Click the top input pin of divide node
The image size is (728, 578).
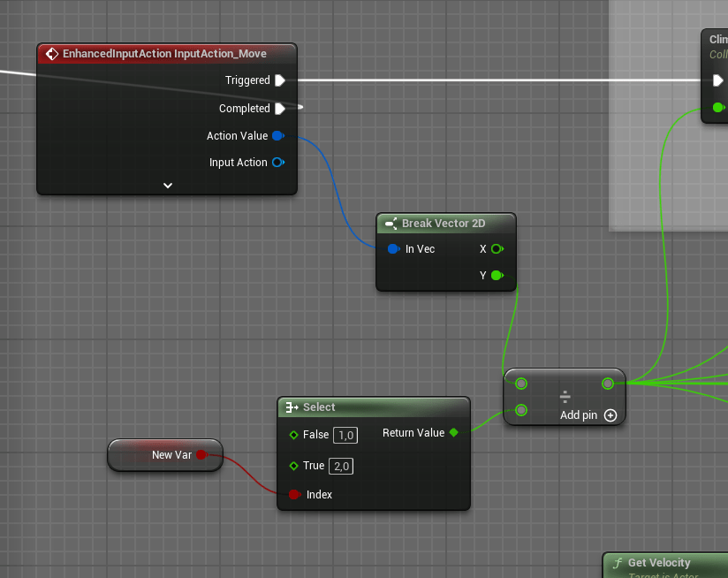click(521, 384)
